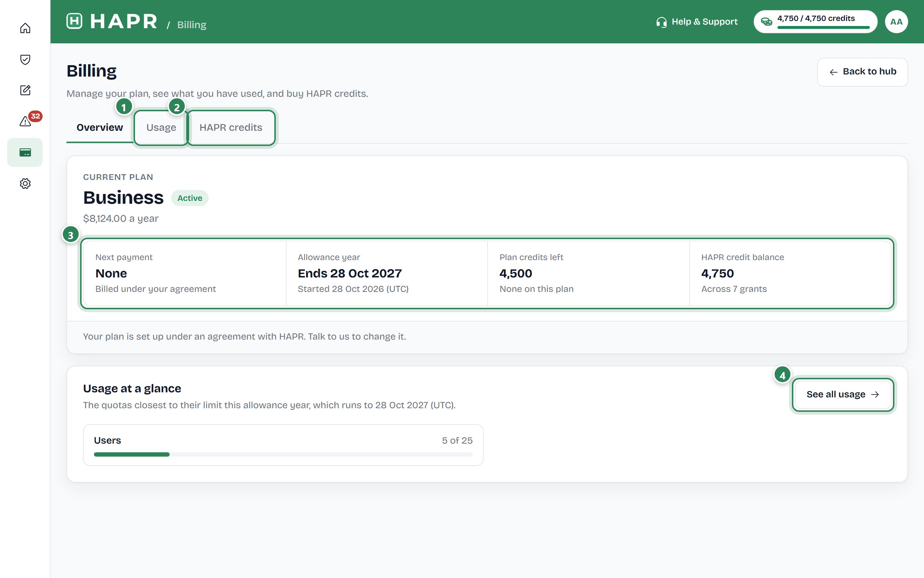
Task: Click the See all usage button
Action: (x=843, y=394)
